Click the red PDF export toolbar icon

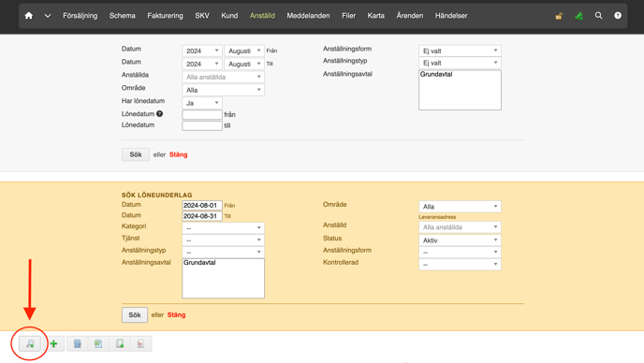(x=140, y=343)
